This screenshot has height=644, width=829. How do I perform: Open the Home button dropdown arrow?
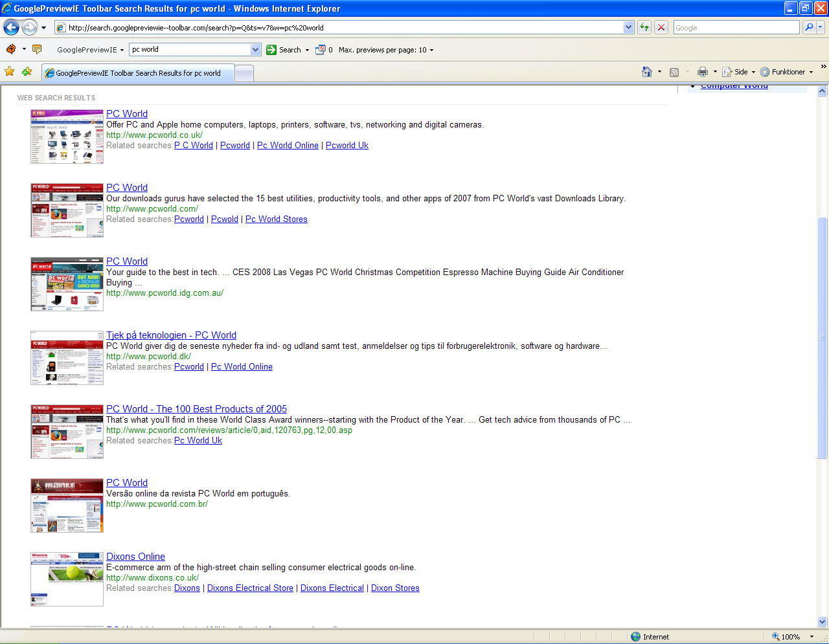pos(659,72)
